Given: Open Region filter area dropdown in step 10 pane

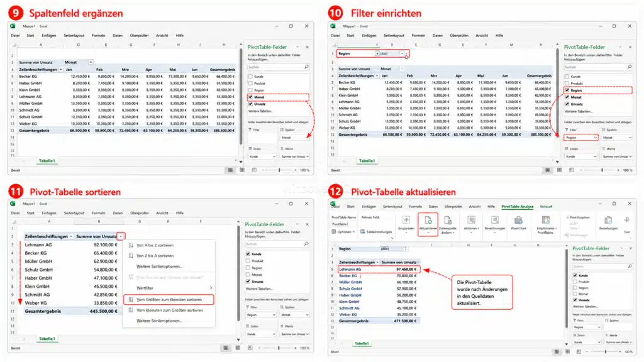Looking at the screenshot, I should coord(595,138).
